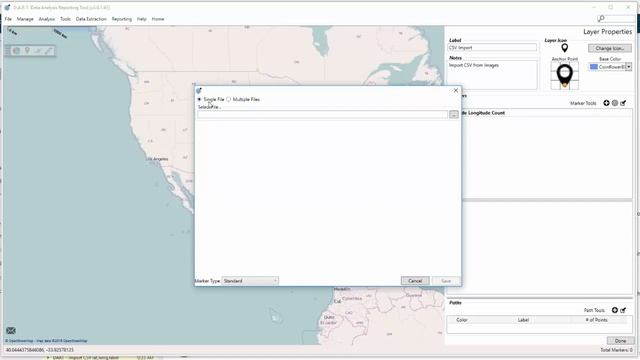Click the Save button in the import dialog
Viewport: 640px width, 360px height.
(446, 281)
